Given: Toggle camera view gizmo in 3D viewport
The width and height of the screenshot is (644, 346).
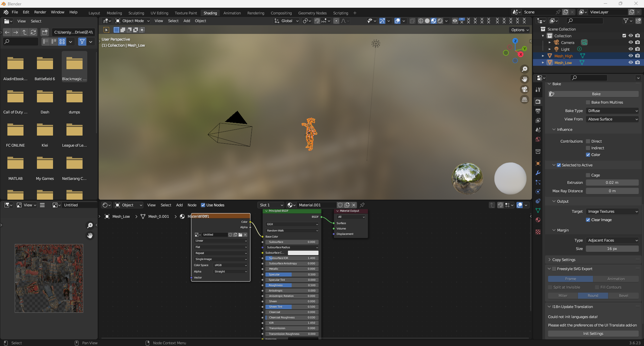Looking at the screenshot, I should pyautogui.click(x=524, y=89).
